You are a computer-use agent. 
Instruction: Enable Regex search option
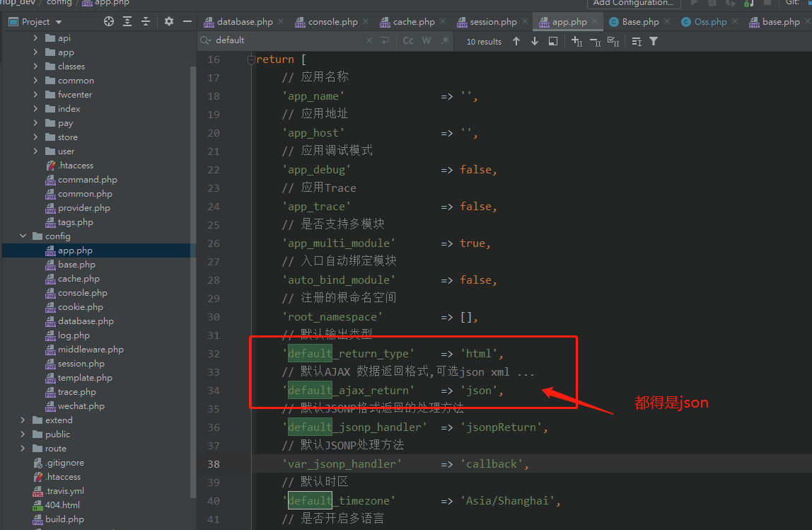pos(444,41)
